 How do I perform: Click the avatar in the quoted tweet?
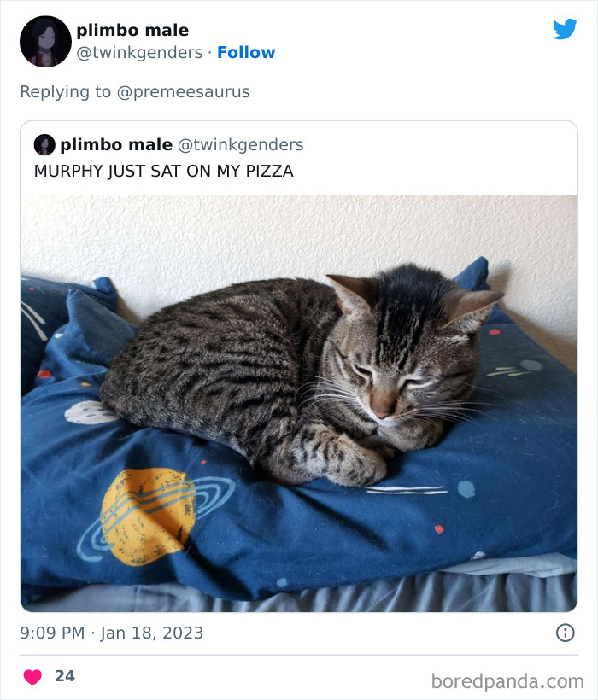click(44, 144)
